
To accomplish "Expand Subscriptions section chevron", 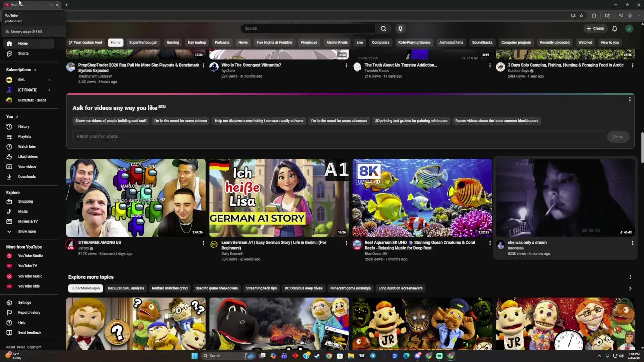I will pos(35,70).
